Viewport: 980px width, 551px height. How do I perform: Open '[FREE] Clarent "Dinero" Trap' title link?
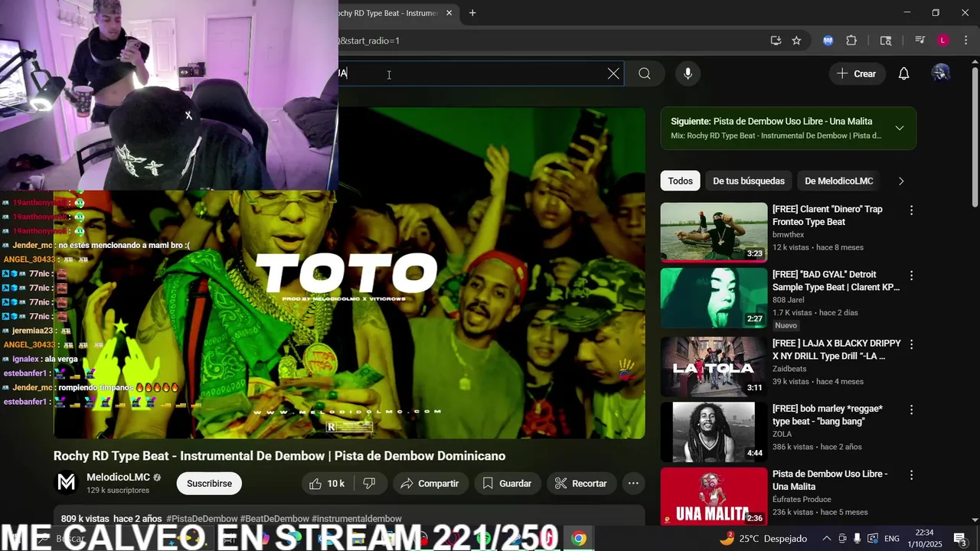(828, 216)
